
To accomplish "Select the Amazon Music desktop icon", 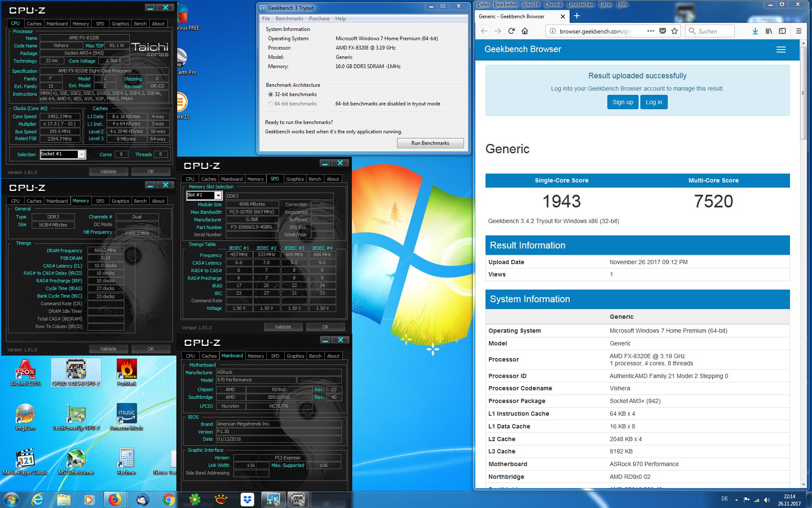I will click(127, 417).
